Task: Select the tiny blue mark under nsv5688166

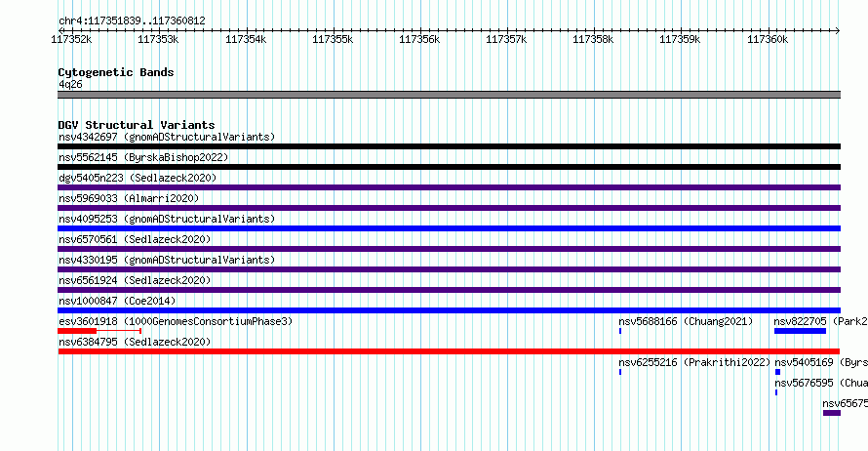Action: pos(620,331)
